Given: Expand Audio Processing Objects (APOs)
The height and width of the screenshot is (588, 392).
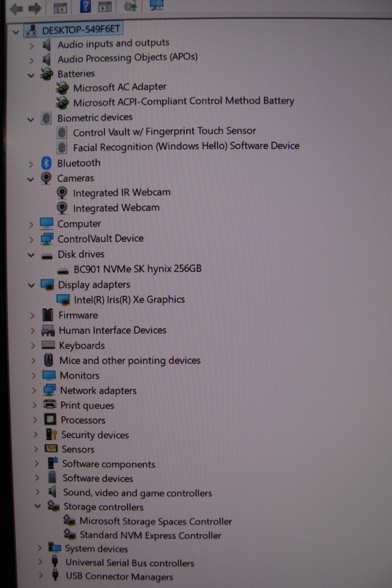Looking at the screenshot, I should [32, 61].
